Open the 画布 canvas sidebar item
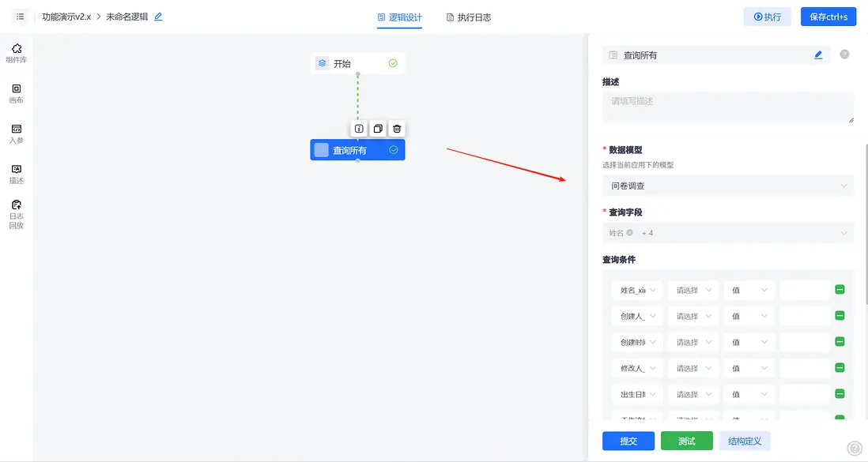Screen dimensions: 868x462 [x=17, y=93]
